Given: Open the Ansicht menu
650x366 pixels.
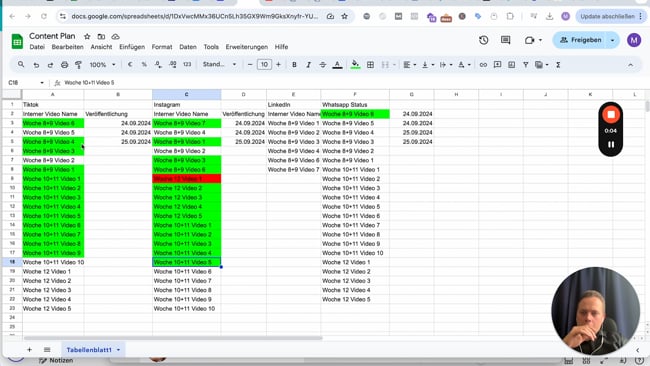Looking at the screenshot, I should tap(101, 47).
